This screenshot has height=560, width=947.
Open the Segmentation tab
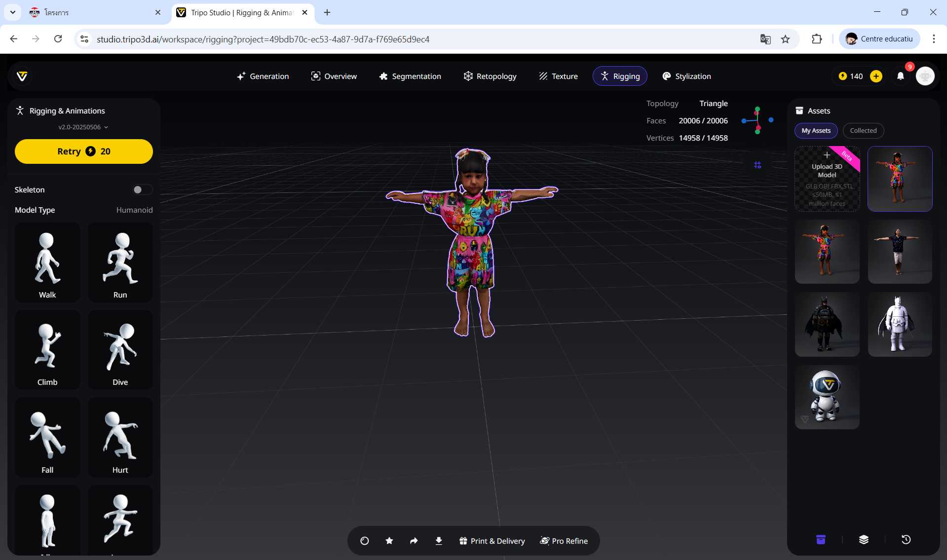(410, 76)
